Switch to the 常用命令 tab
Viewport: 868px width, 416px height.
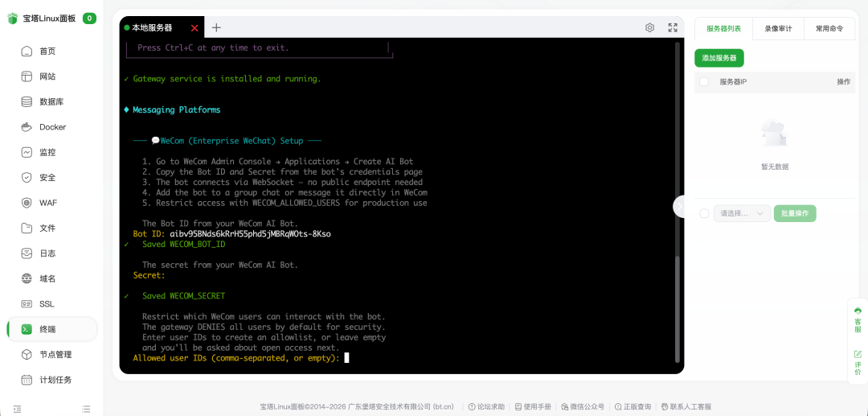829,28
